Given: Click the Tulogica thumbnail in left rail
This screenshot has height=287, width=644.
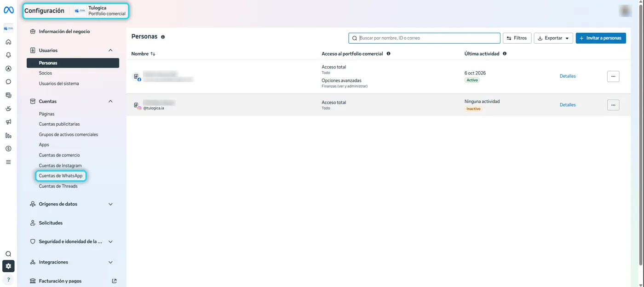Looking at the screenshot, I should (8, 29).
